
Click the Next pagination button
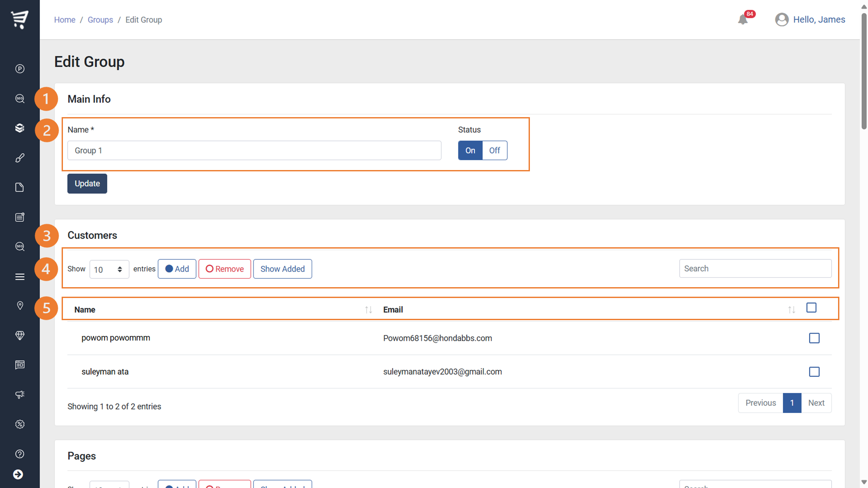pos(816,403)
